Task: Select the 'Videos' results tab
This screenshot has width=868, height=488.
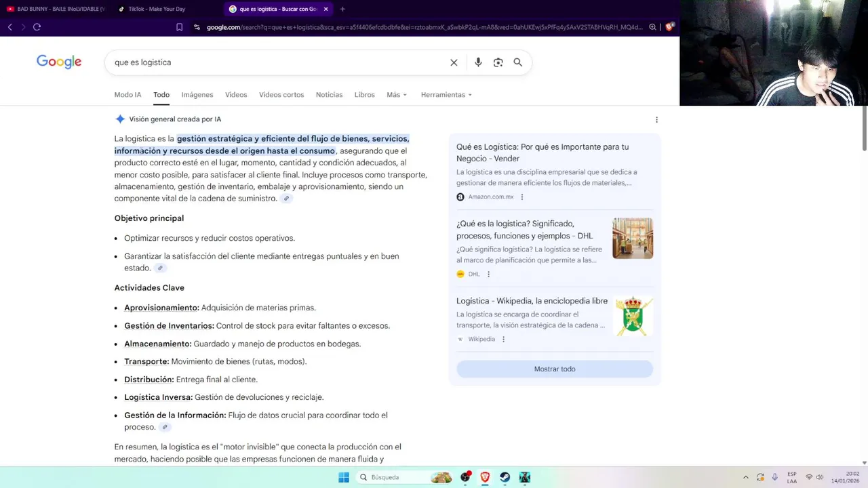Action: point(236,95)
